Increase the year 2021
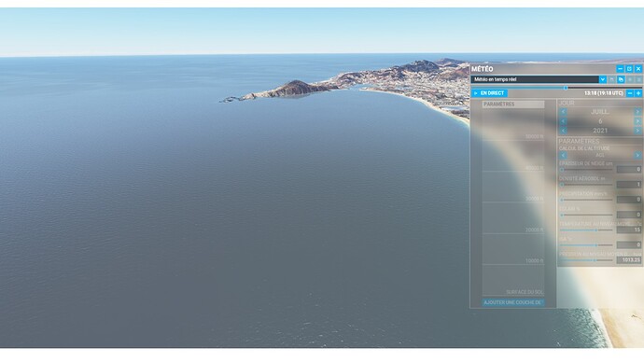Screen dimensions: 644x362 [637, 131]
